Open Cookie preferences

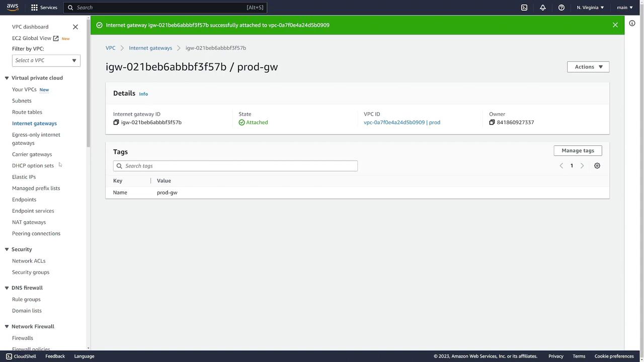pyautogui.click(x=614, y=356)
